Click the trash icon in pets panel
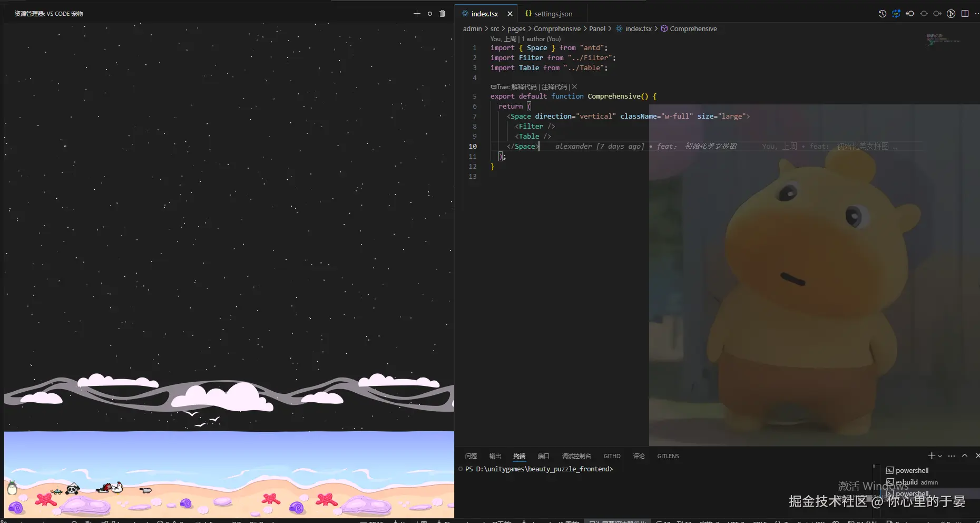 pos(442,14)
